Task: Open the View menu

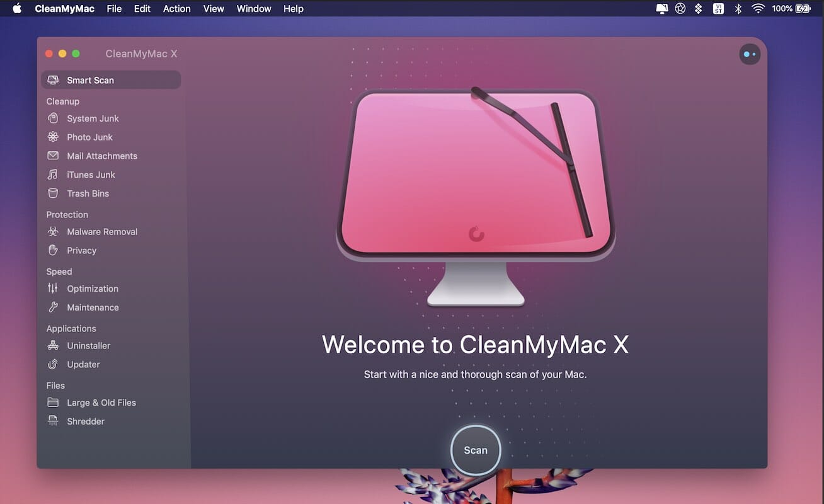Action: [214, 9]
